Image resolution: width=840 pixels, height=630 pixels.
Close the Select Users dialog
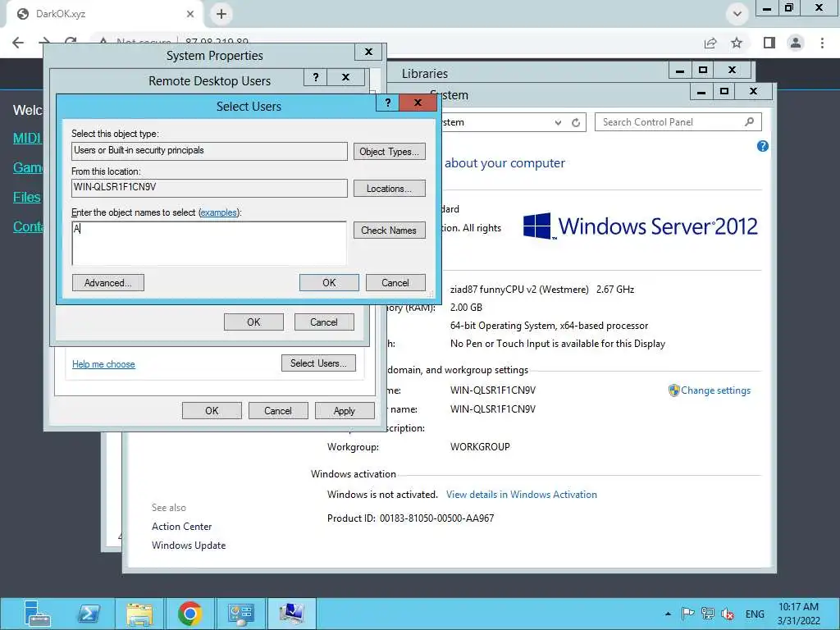tap(418, 103)
